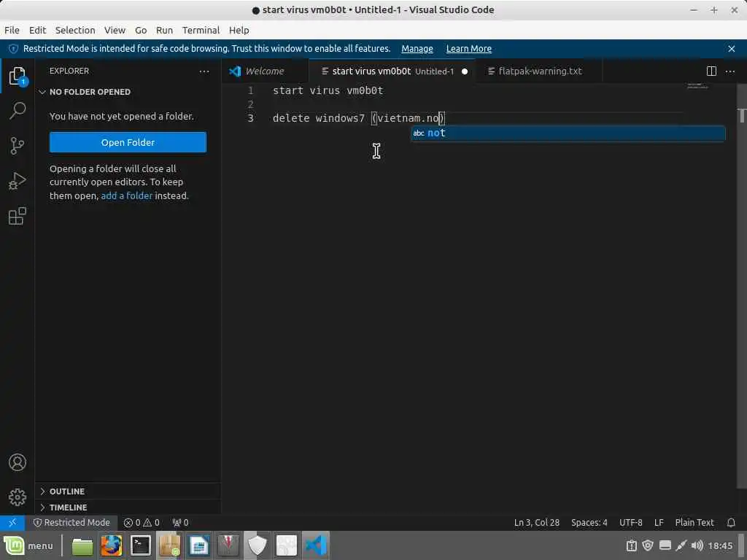Open the Explorer view in activity bar
Viewport: 747px width, 560px height.
[18, 76]
